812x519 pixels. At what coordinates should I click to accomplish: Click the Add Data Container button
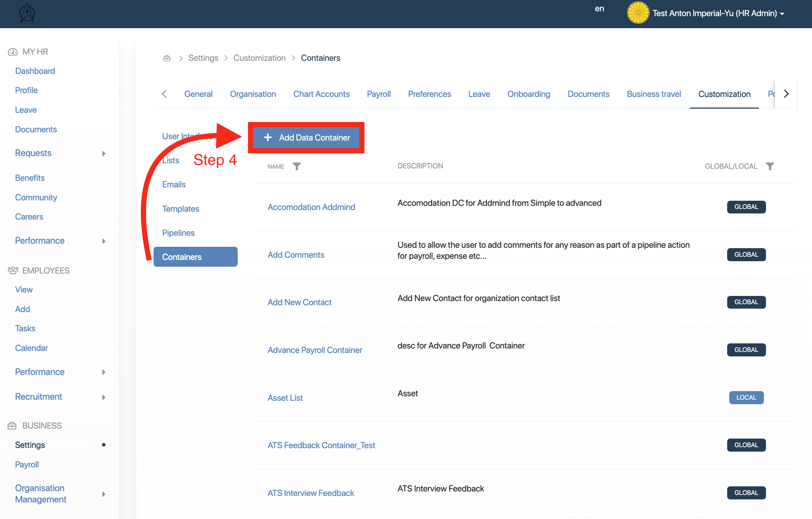[306, 137]
